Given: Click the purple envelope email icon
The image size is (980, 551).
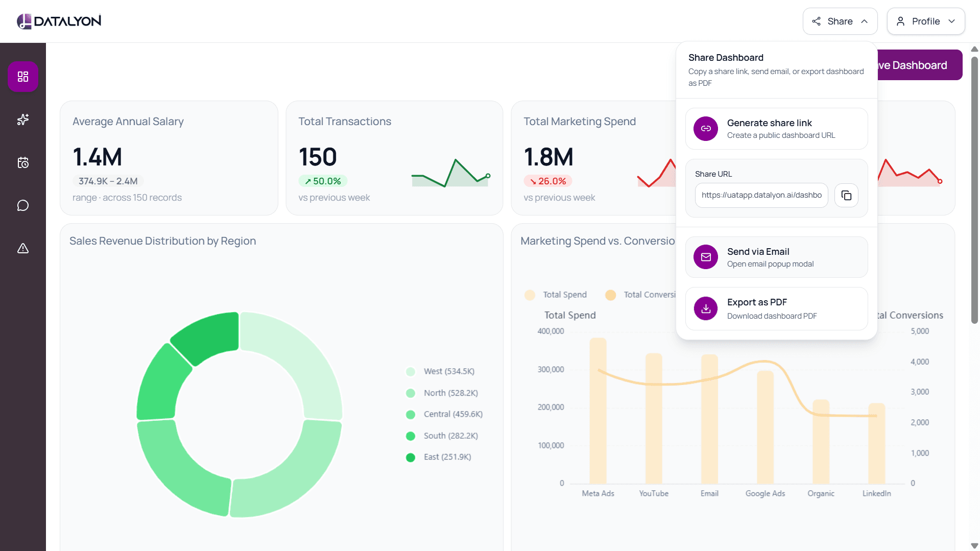Looking at the screenshot, I should click(x=706, y=257).
